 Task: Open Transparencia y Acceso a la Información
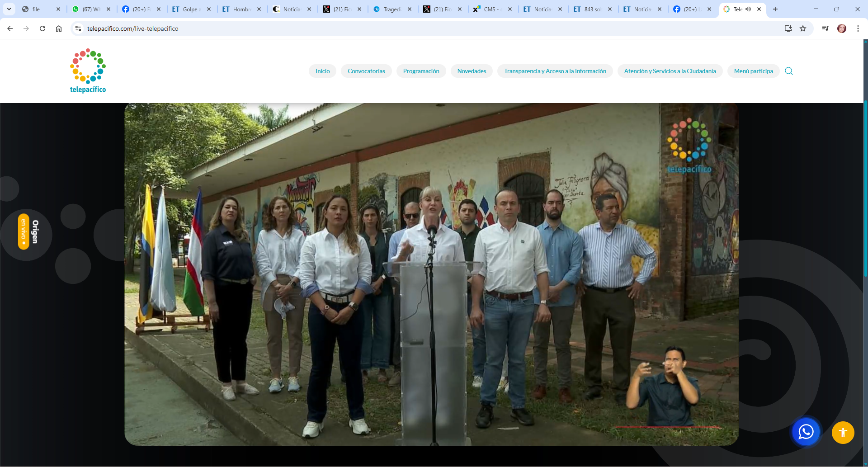555,71
